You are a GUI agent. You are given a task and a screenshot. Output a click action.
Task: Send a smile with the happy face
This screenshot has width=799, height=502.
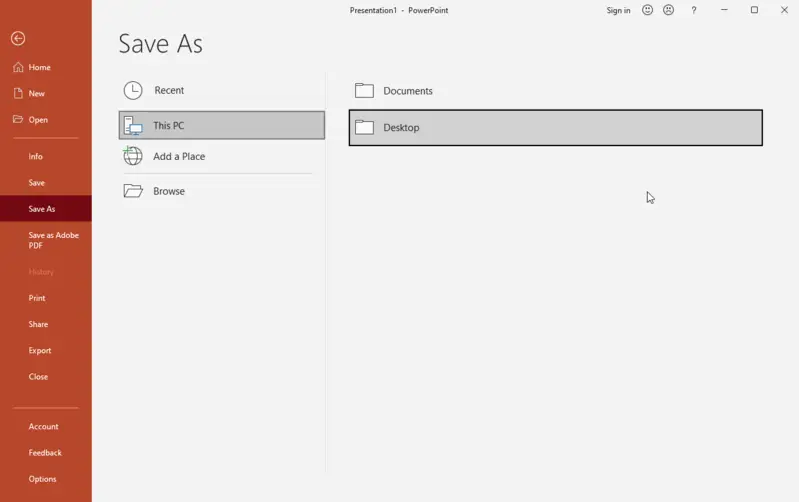point(647,10)
